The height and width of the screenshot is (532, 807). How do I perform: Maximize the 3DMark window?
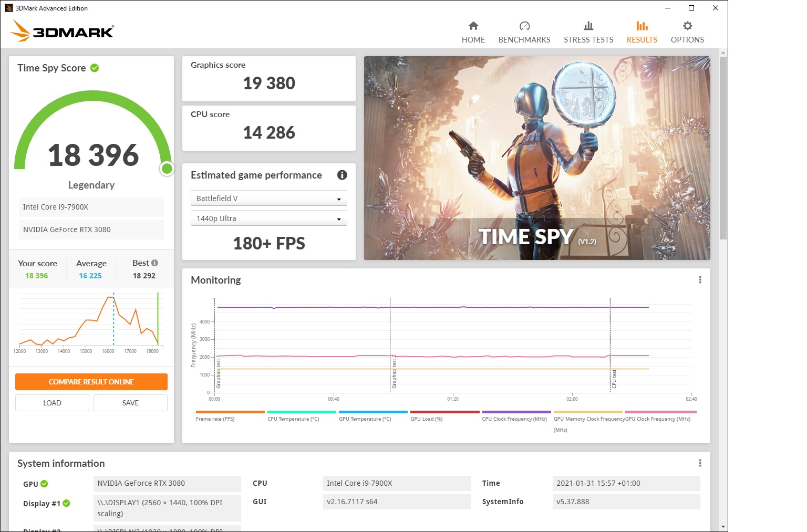pyautogui.click(x=691, y=8)
